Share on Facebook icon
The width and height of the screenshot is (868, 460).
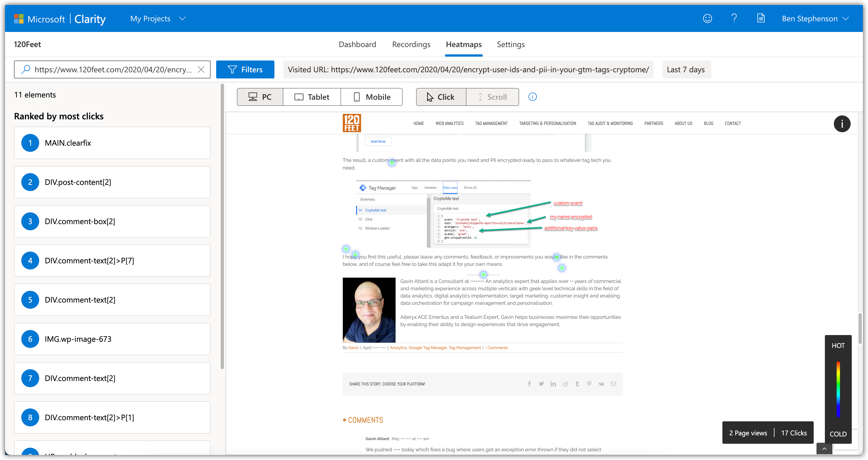[x=529, y=384]
